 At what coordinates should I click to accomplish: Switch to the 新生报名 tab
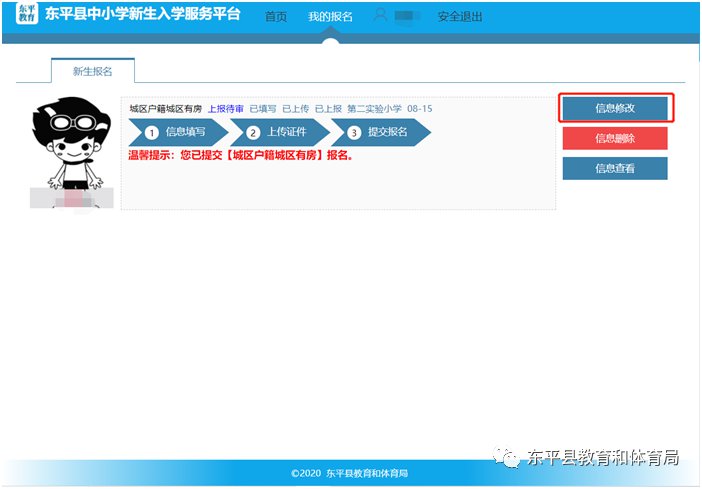[x=92, y=72]
